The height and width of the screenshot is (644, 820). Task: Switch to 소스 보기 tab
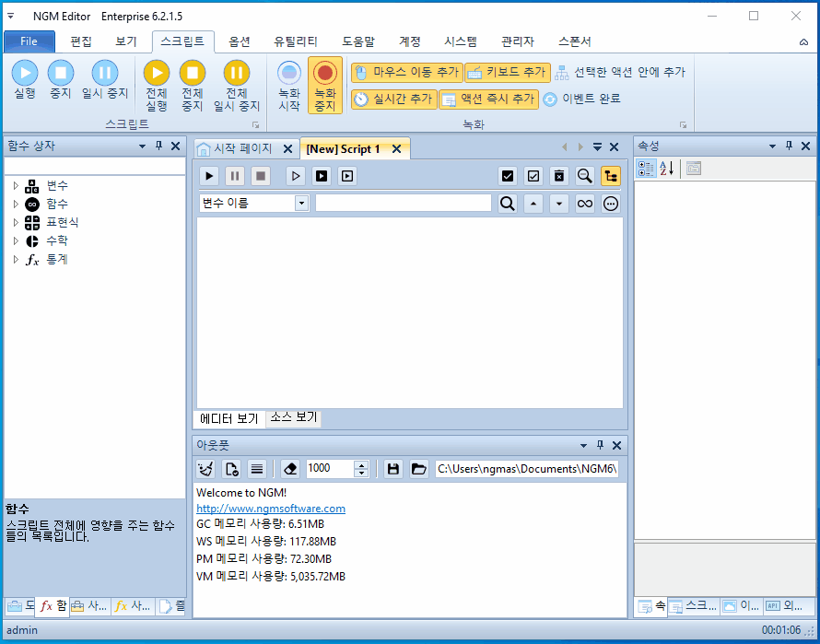[293, 417]
